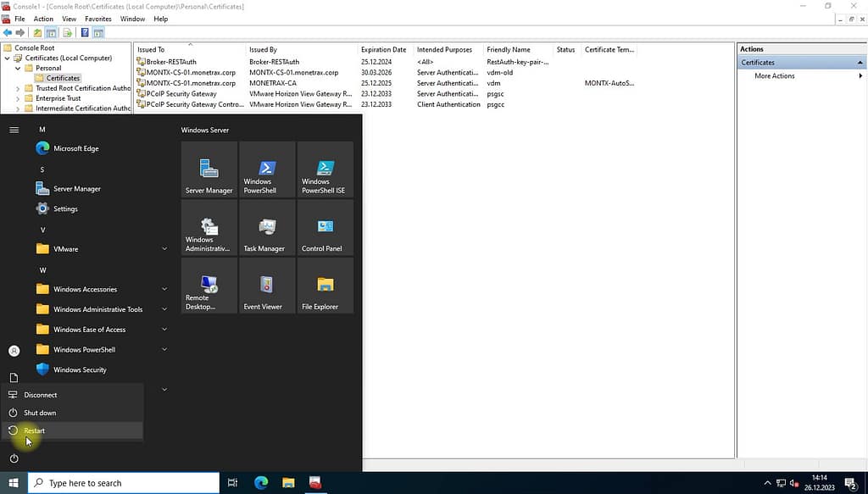Expand Trusted Root Certification Authorities node
868x494 pixels.
click(x=19, y=88)
